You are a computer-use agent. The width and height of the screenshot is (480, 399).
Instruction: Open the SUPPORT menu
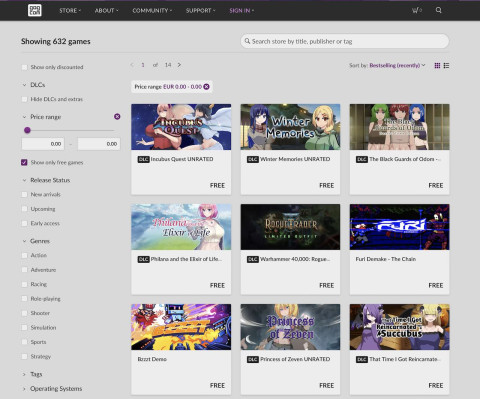tap(200, 10)
